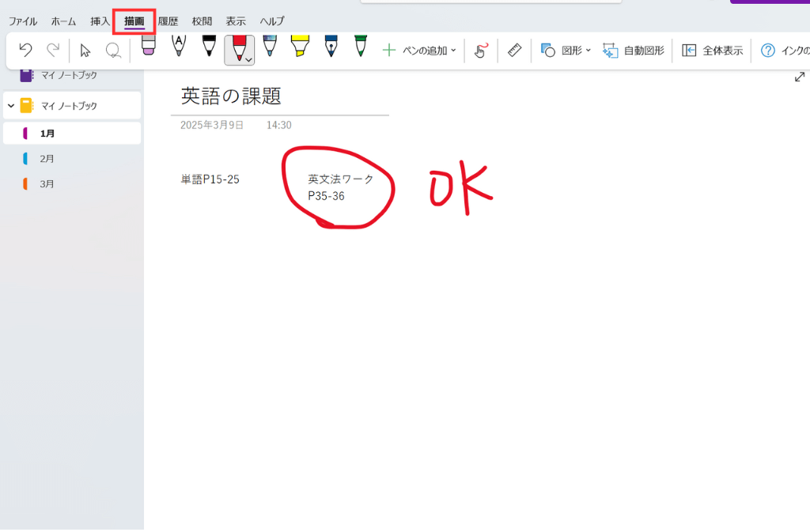Open the 図形 shapes dropdown

point(588,51)
